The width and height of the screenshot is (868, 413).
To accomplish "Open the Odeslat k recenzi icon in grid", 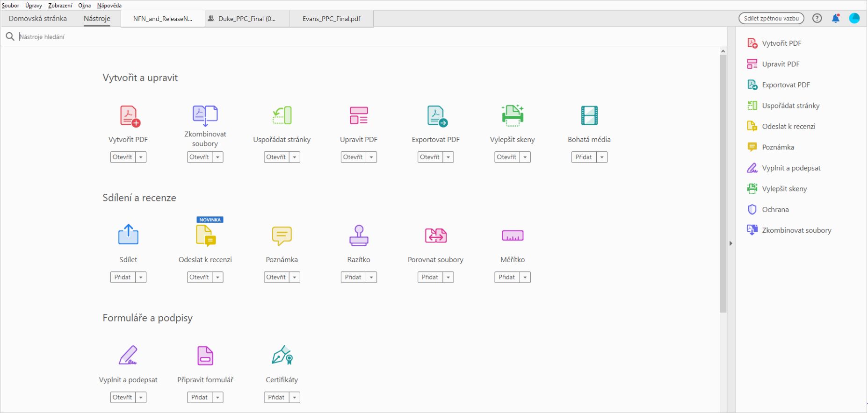I will click(206, 235).
